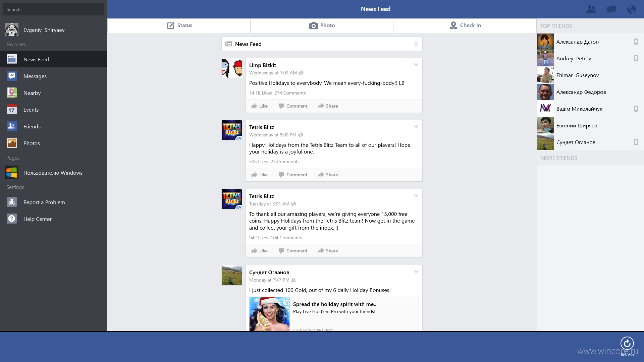This screenshot has height=362, width=644.
Task: View 14.1K Likes on Limp Bizkit post
Action: [261, 93]
